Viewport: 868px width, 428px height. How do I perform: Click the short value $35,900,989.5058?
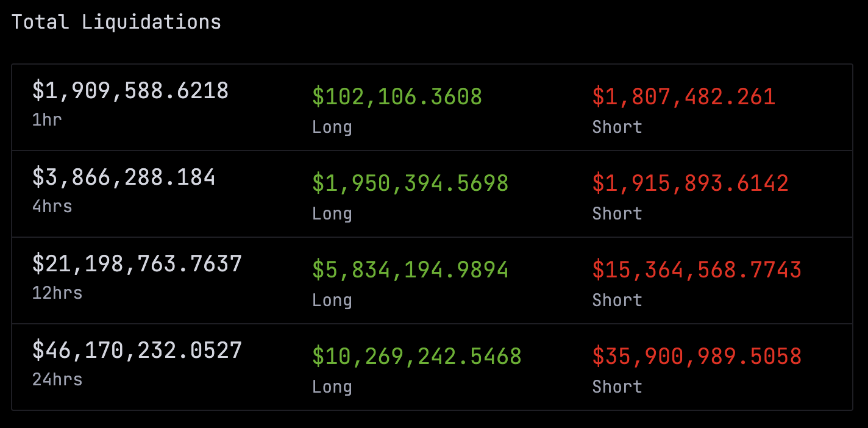coord(697,357)
